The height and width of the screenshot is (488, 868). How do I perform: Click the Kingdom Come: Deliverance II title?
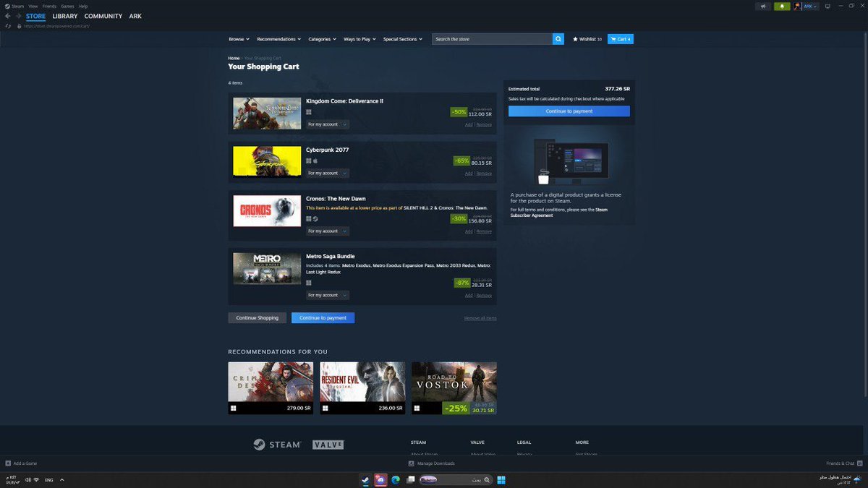(344, 101)
